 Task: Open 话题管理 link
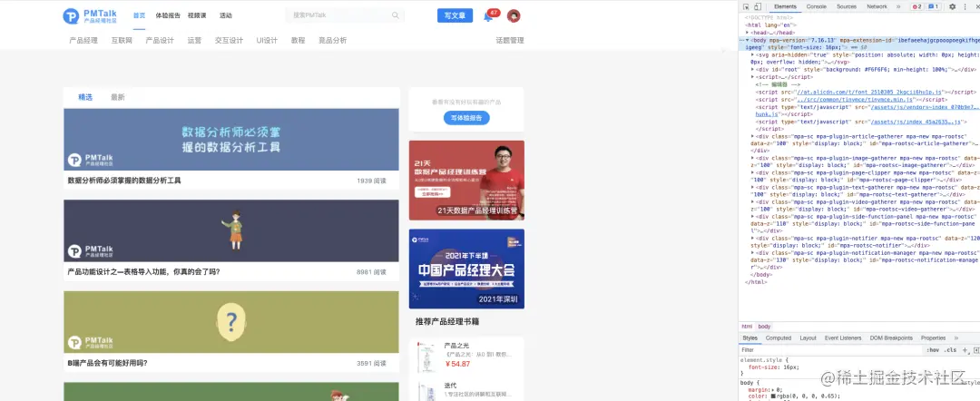510,41
